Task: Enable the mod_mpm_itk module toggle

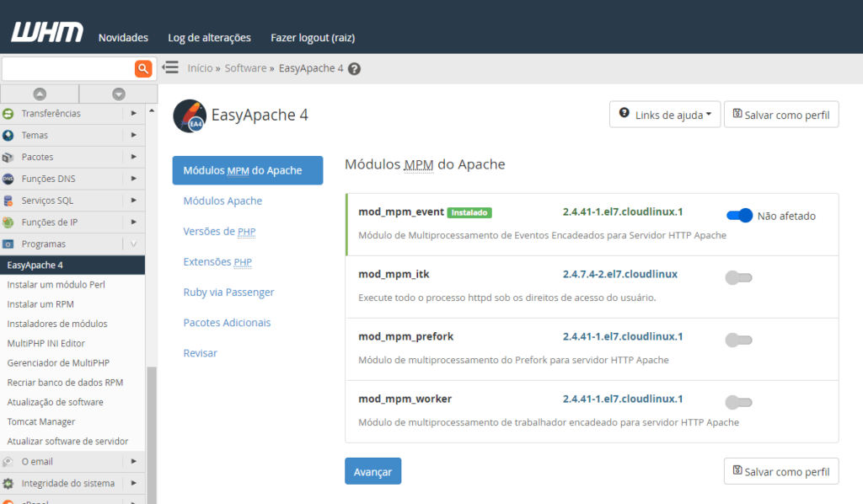Action: pyautogui.click(x=738, y=277)
